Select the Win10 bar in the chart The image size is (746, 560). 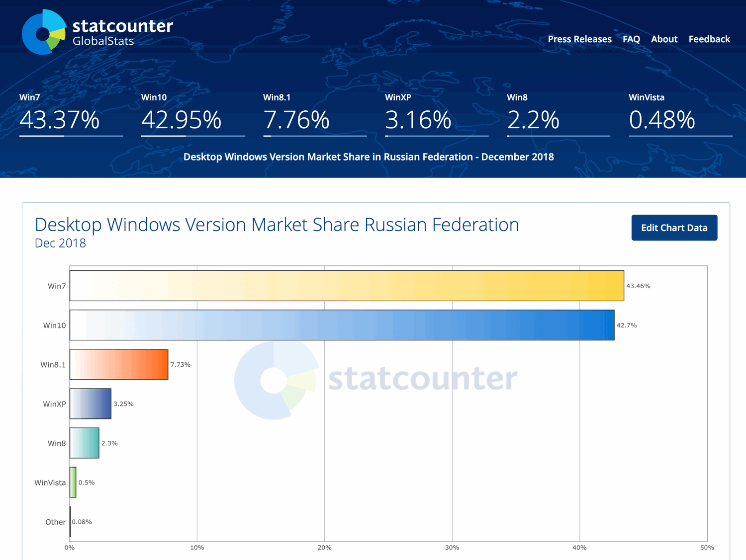pyautogui.click(x=343, y=325)
